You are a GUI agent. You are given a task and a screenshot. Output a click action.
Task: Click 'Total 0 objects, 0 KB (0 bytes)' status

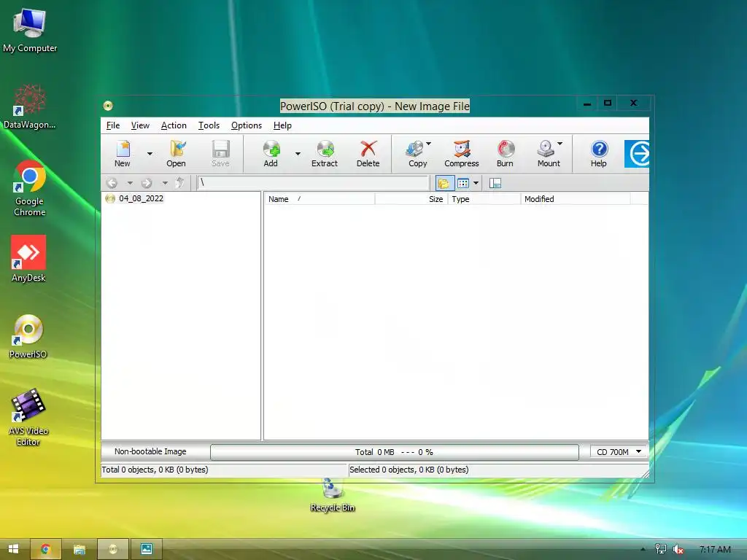click(155, 470)
